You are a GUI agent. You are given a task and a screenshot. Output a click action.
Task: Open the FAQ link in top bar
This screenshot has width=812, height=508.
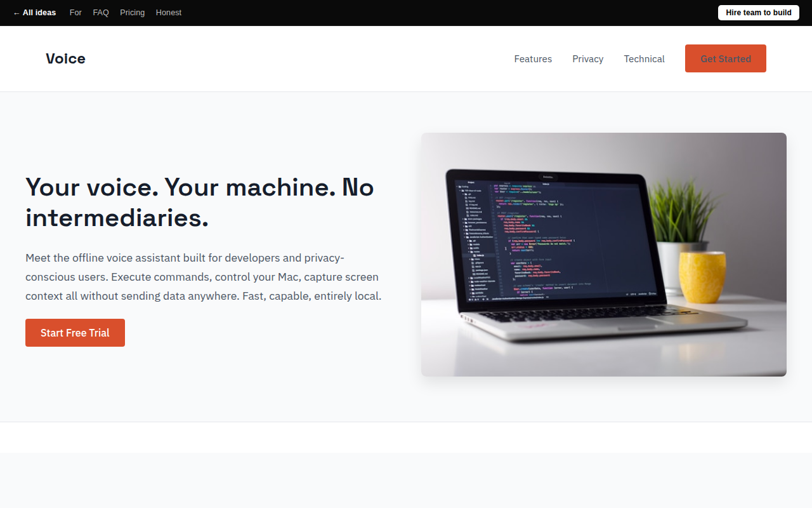pos(101,13)
